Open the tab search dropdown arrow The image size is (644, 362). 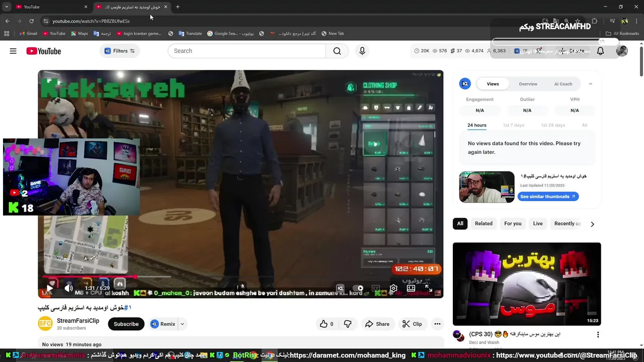click(x=7, y=7)
